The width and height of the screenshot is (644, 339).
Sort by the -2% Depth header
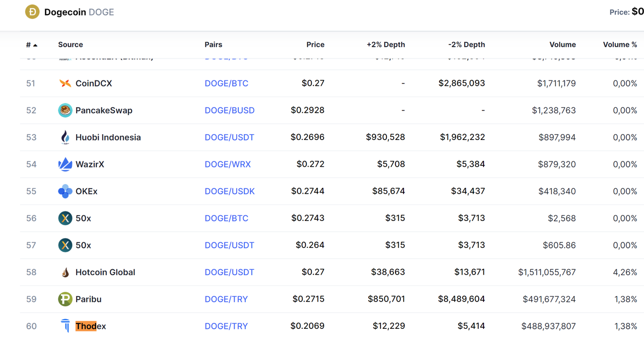tap(466, 45)
